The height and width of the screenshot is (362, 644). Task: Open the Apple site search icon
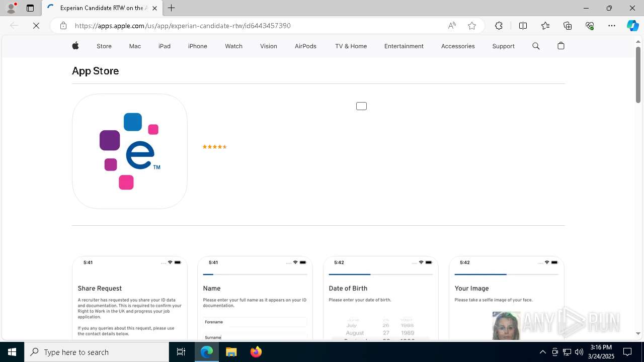pyautogui.click(x=536, y=46)
